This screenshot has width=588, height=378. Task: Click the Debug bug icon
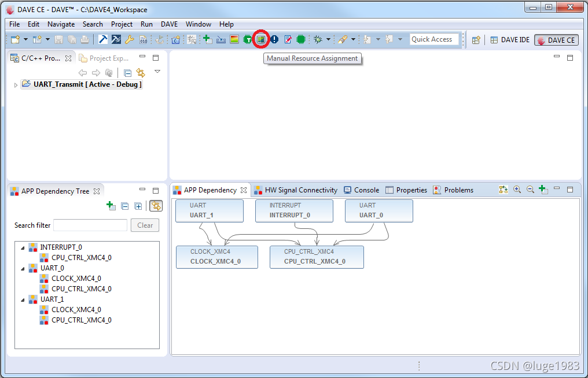[x=318, y=39]
